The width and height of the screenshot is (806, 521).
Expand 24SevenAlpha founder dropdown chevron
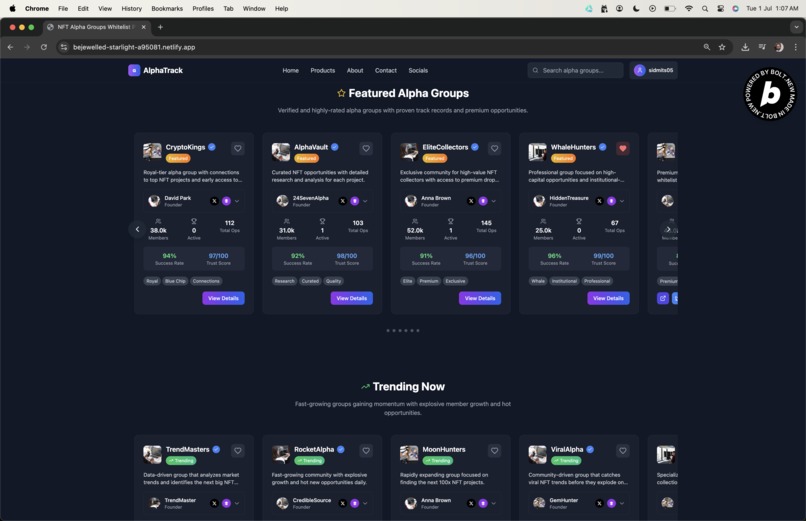(365, 201)
